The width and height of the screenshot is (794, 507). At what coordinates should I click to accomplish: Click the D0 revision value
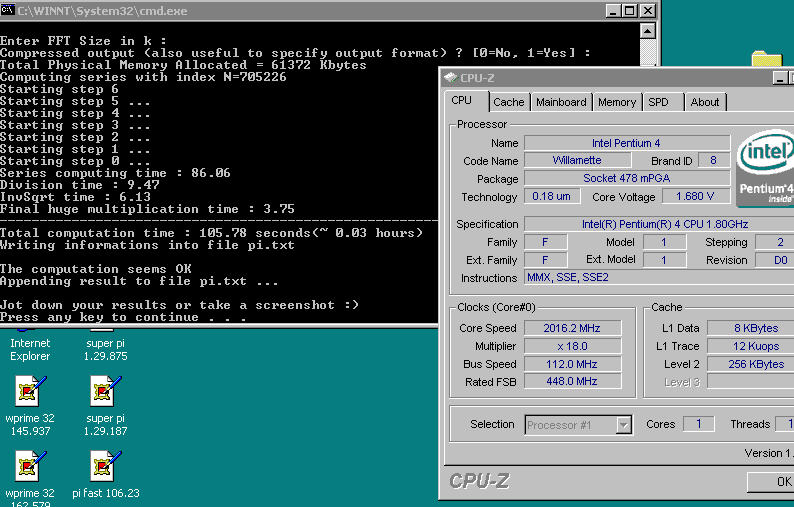(775, 260)
